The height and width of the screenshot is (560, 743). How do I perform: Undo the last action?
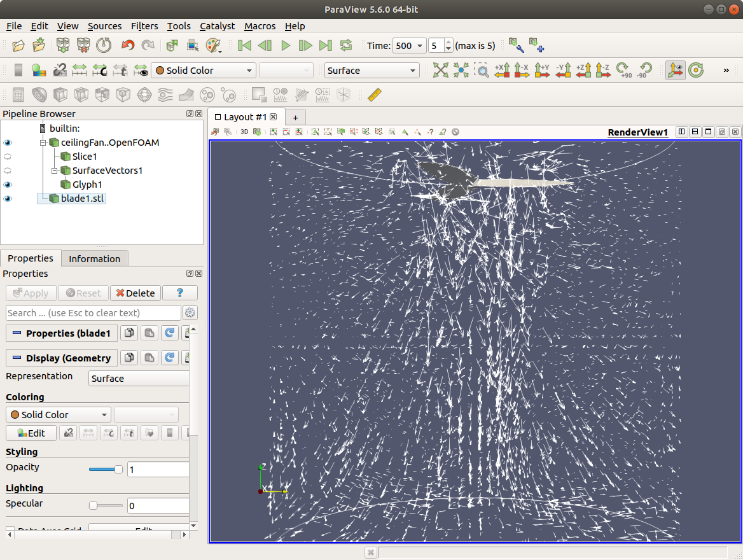pyautogui.click(x=128, y=46)
